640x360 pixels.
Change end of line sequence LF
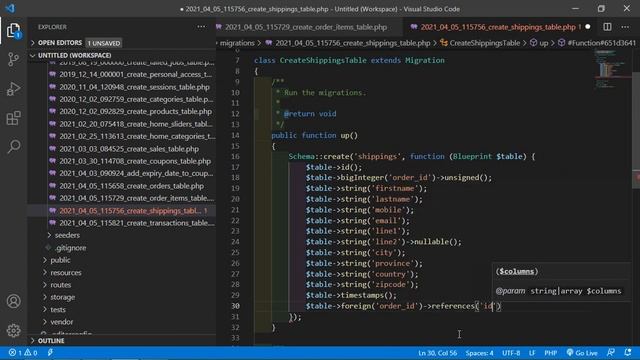[532, 353]
